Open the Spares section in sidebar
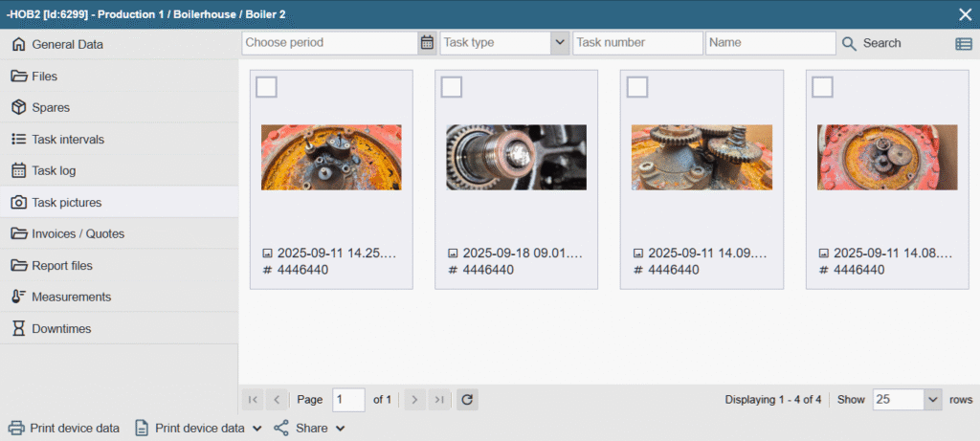 coord(51,107)
